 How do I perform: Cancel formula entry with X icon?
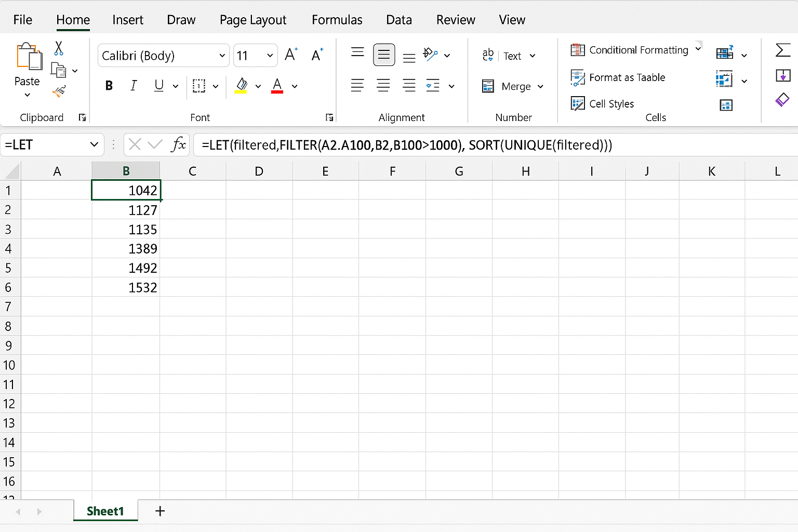tap(135, 144)
